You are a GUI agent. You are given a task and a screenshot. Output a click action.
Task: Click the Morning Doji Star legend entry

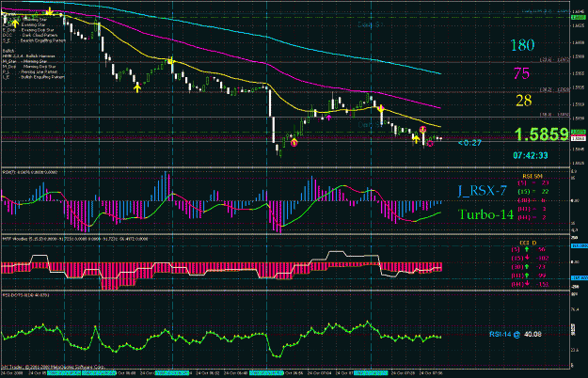(x=29, y=67)
